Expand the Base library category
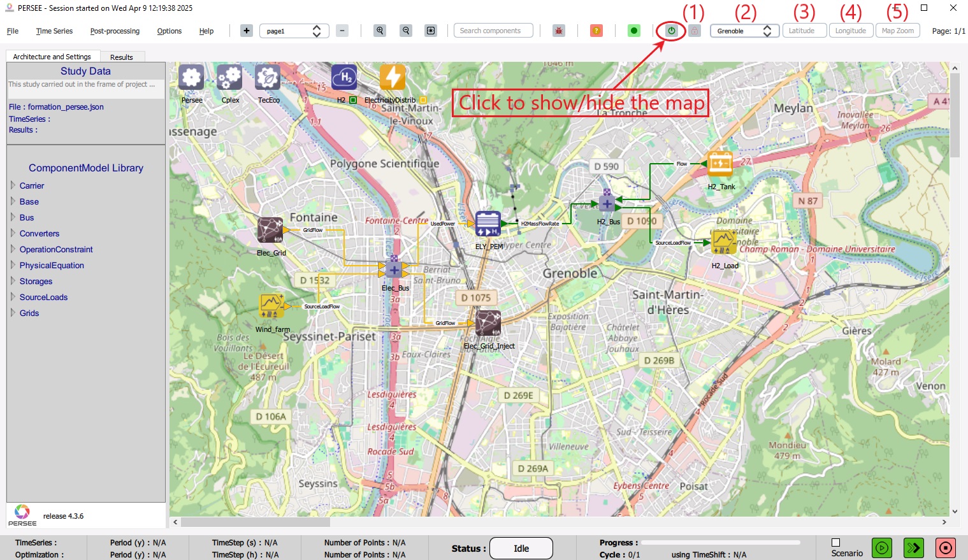The width and height of the screenshot is (968, 560). click(13, 201)
